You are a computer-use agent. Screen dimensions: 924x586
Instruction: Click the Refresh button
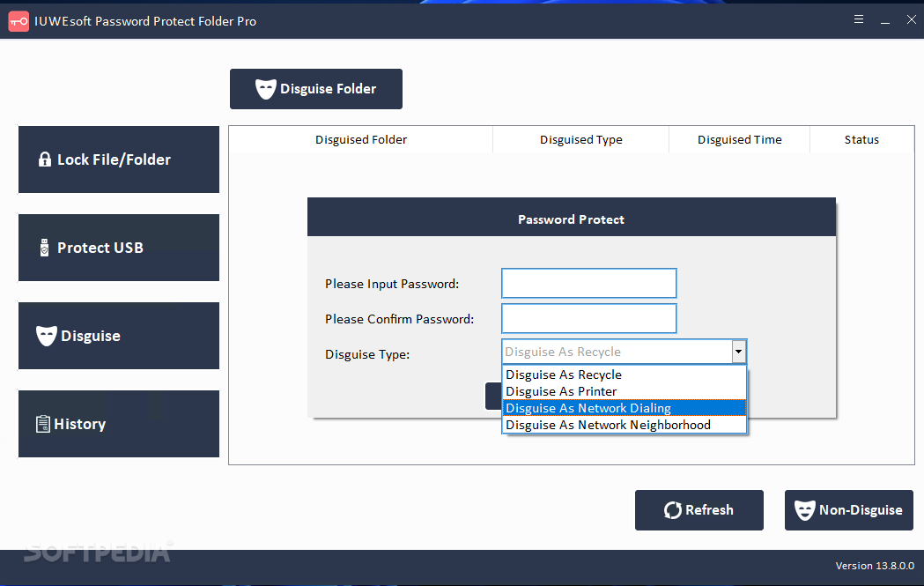699,510
